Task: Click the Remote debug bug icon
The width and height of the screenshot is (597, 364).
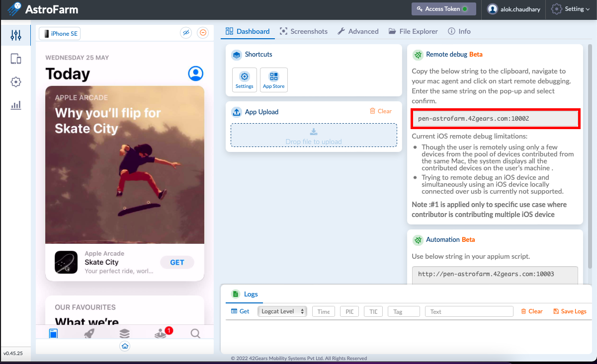Action: point(418,55)
